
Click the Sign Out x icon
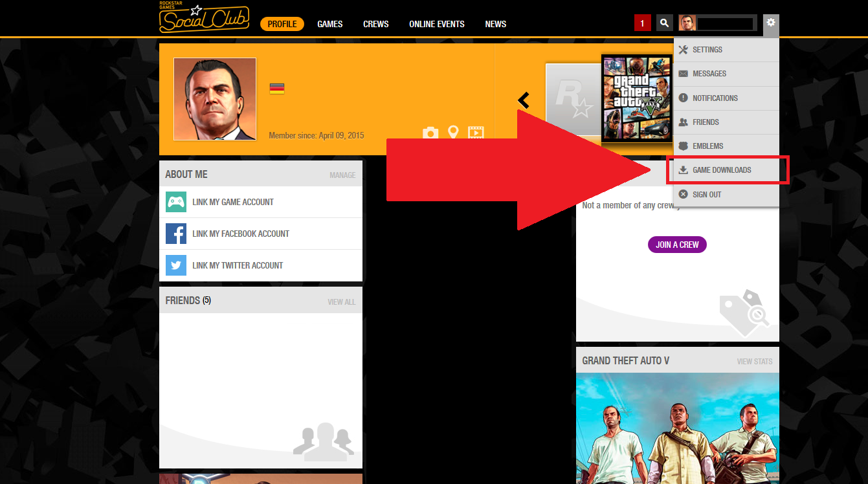(x=683, y=194)
